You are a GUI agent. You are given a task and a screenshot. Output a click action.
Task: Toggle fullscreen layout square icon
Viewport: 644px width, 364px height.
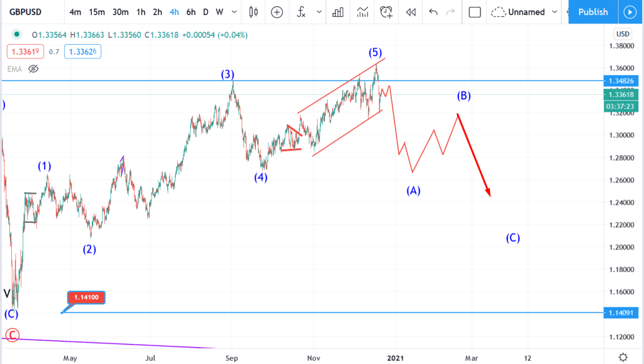(x=475, y=13)
